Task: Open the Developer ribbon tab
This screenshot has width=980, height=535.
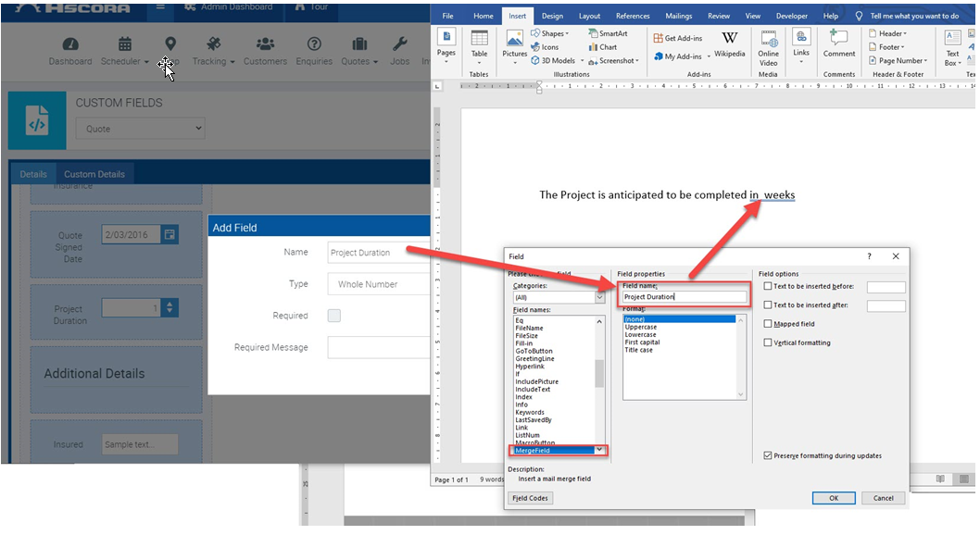Action: [x=791, y=17]
